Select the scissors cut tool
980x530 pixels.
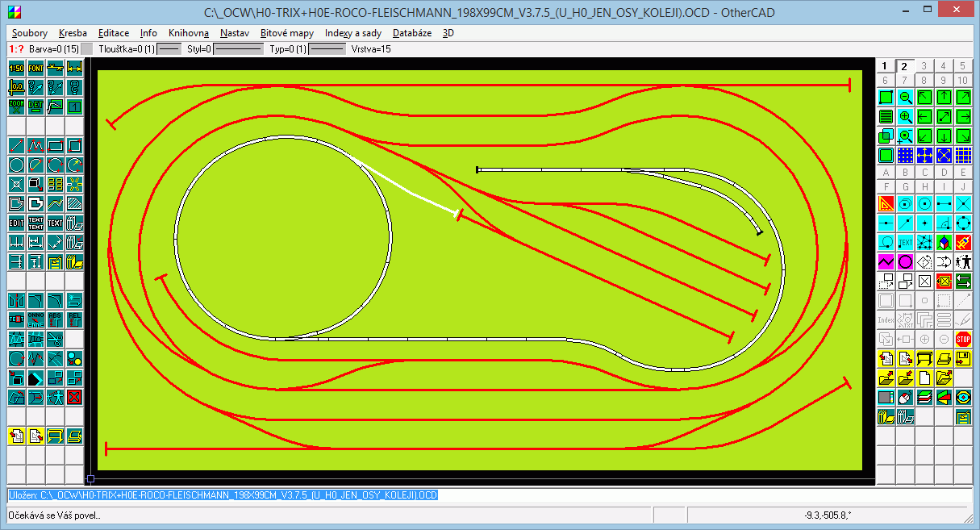pos(55,338)
